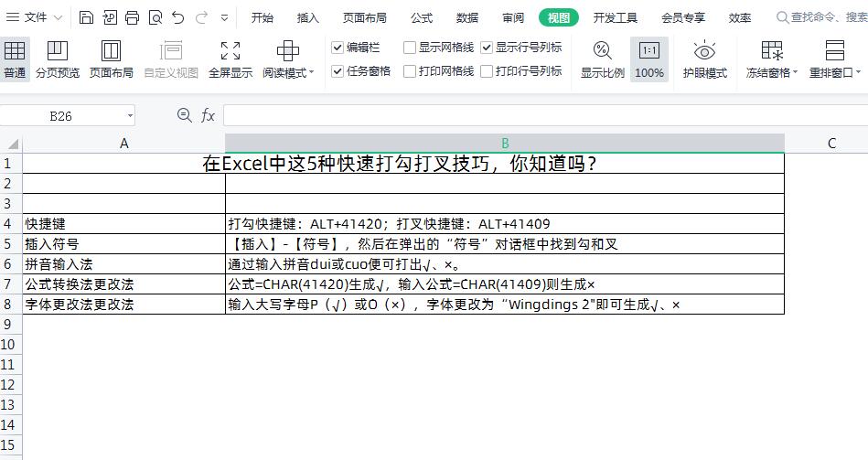868x460 pixels.
Task: Click the export file icon beside Save
Action: point(110,17)
